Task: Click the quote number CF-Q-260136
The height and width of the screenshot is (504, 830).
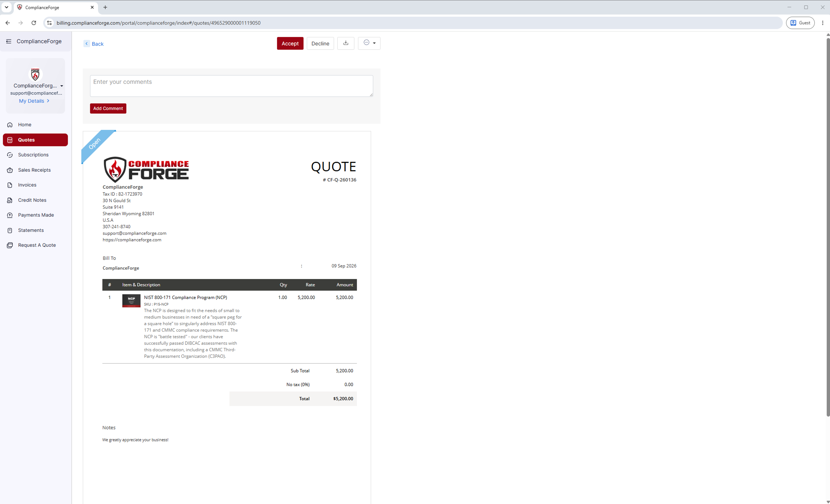Action: 340,180
